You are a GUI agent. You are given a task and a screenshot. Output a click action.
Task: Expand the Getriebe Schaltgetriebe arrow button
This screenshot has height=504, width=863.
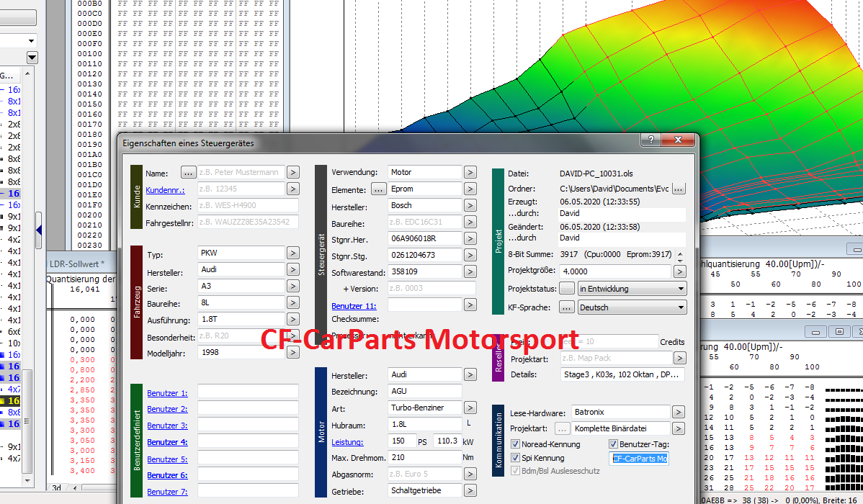click(470, 490)
